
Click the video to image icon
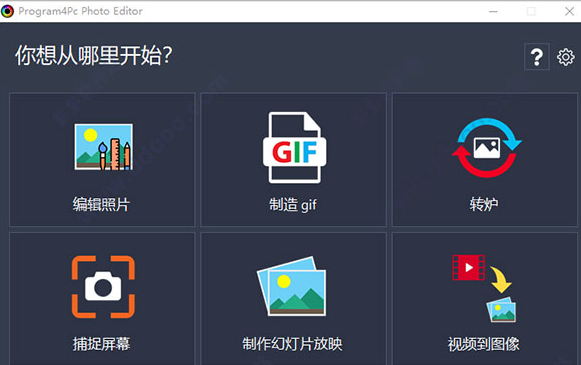(484, 288)
